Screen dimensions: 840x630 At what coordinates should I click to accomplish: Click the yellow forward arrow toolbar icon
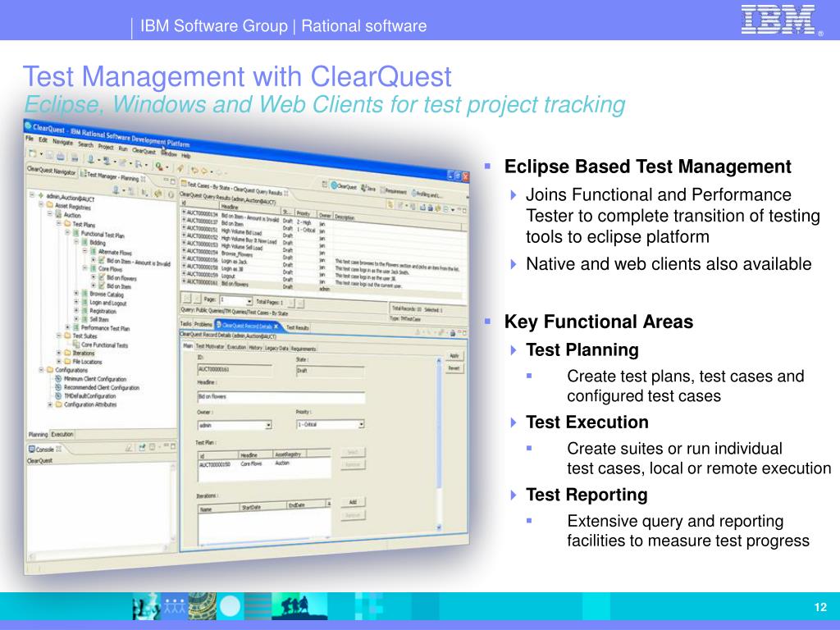tap(204, 171)
